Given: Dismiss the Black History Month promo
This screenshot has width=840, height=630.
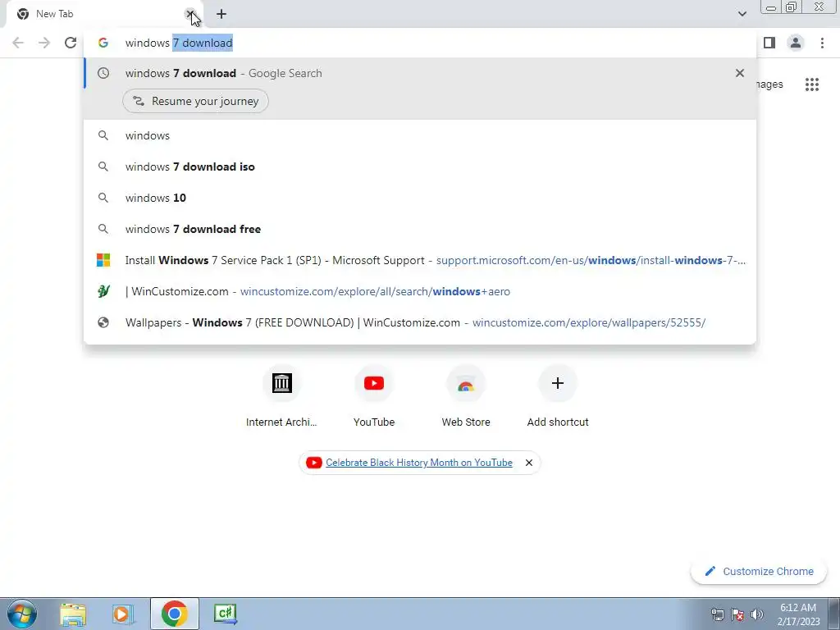Looking at the screenshot, I should pos(529,463).
